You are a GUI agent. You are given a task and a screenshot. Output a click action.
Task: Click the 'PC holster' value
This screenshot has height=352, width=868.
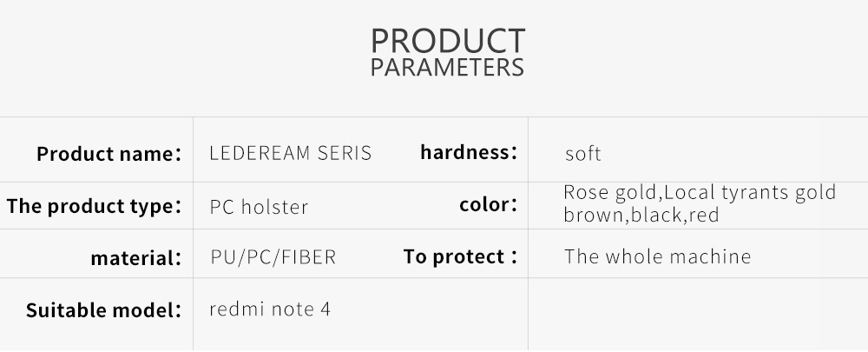(259, 208)
